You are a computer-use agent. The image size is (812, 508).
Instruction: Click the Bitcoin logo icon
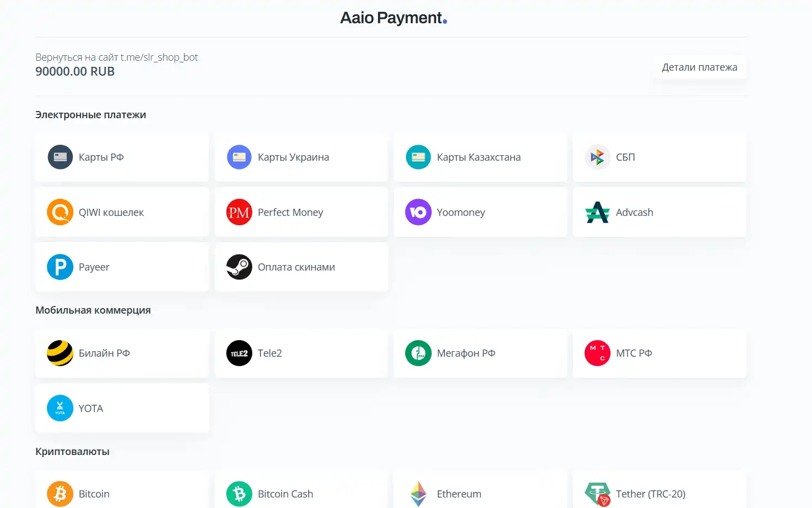60,494
